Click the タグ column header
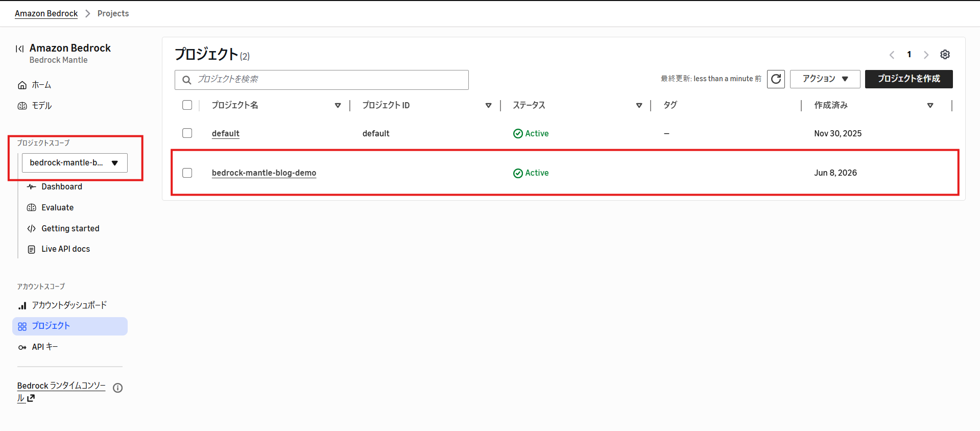The height and width of the screenshot is (431, 980). [670, 105]
